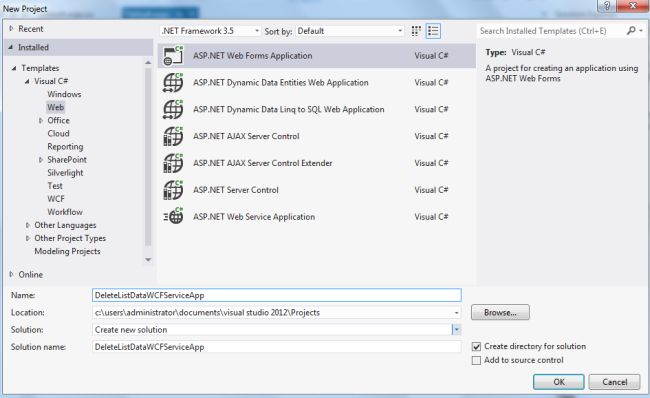The width and height of the screenshot is (650, 398).
Task: Click the ASP.NET AJAX Server Control icon
Action: (x=173, y=136)
